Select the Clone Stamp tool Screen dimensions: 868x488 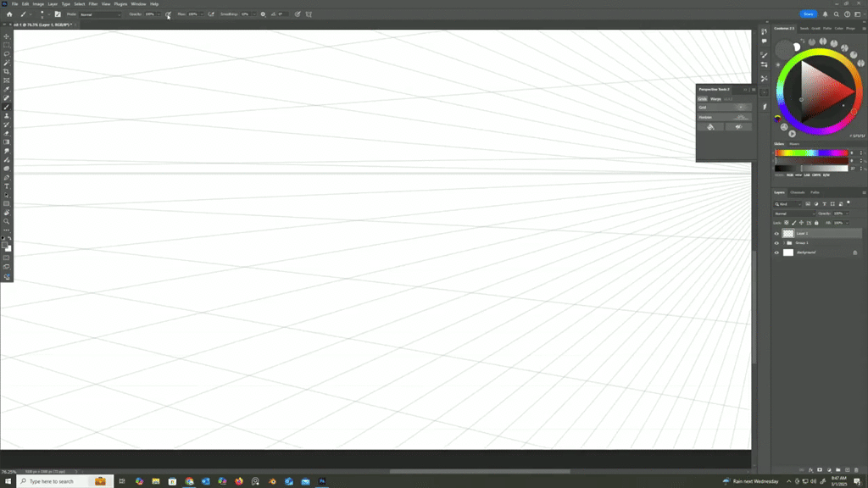7,116
